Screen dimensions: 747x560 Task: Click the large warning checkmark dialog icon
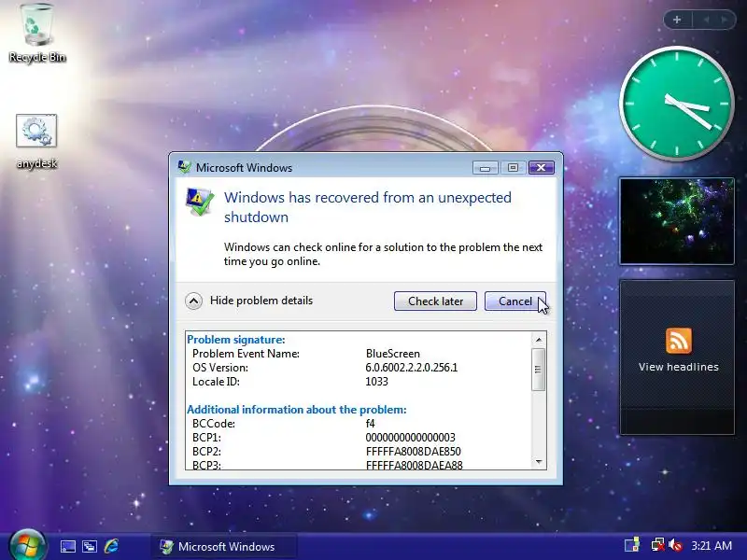click(200, 202)
